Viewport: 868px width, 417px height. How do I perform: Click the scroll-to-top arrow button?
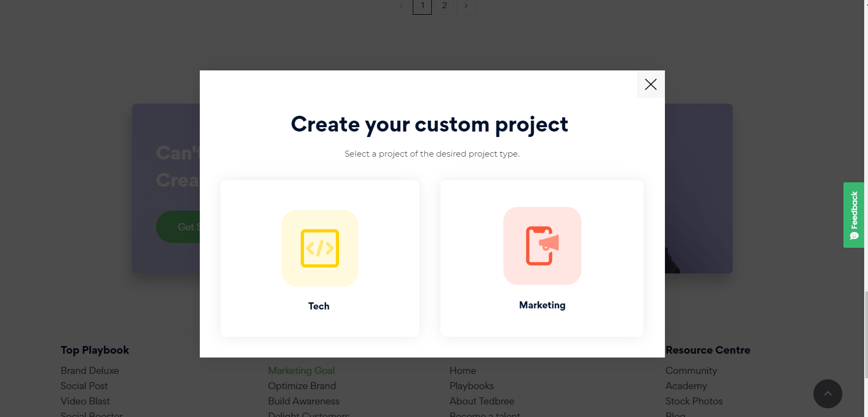828,394
